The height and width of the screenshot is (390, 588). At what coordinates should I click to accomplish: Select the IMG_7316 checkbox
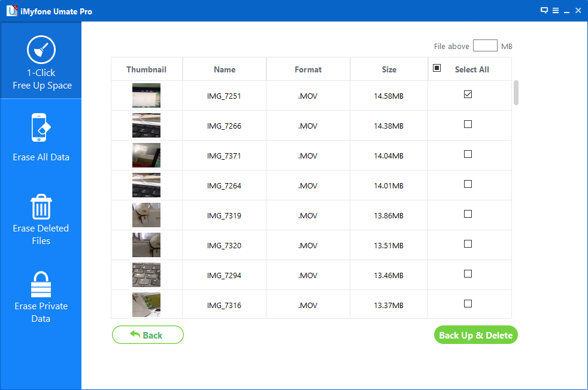pyautogui.click(x=468, y=303)
